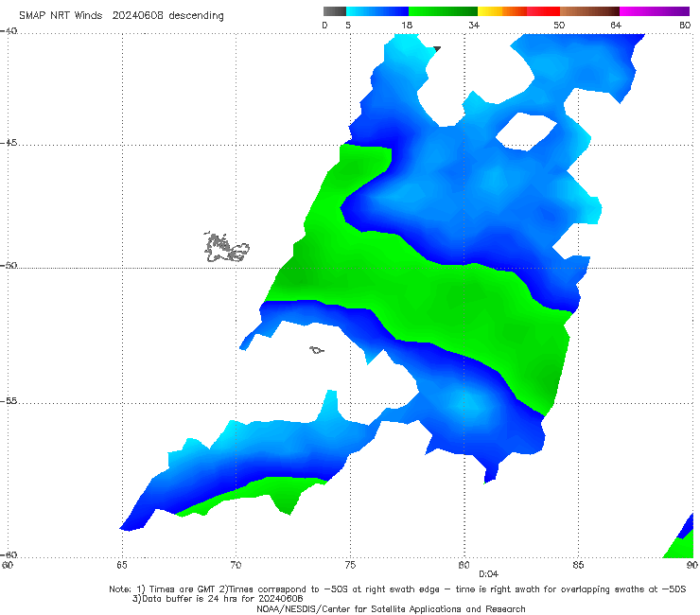Image resolution: width=700 pixels, height=615 pixels.
Task: Click the colorbar label '64'
Action: pyautogui.click(x=616, y=26)
